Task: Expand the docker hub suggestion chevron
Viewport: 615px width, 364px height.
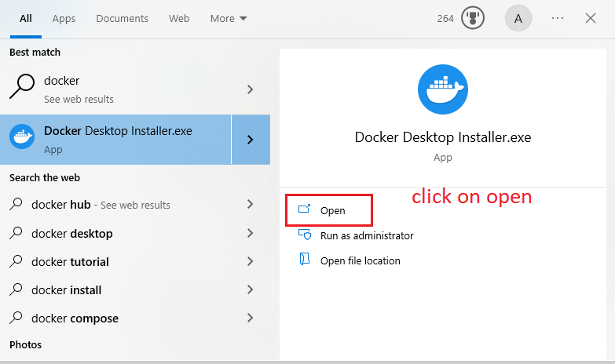Action: pos(251,205)
